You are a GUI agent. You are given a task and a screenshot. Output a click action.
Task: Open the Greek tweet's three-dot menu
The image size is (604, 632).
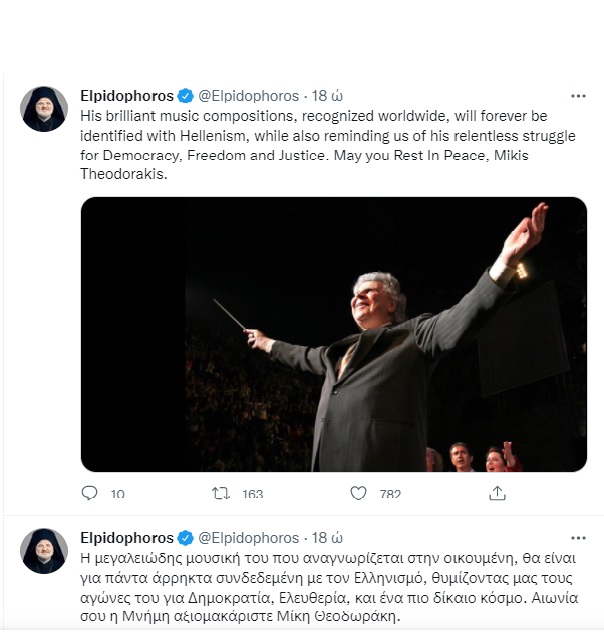[578, 538]
